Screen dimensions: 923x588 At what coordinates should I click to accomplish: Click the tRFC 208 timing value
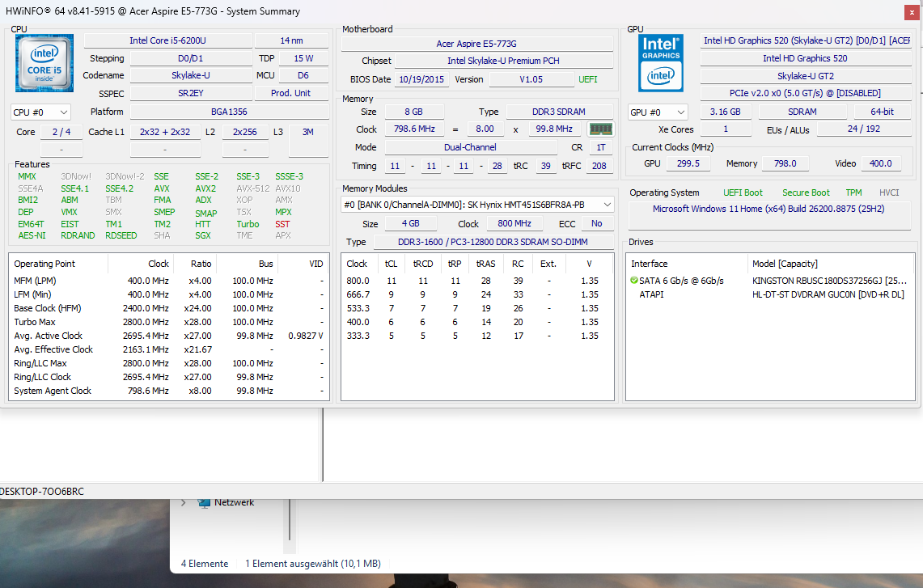coord(599,166)
